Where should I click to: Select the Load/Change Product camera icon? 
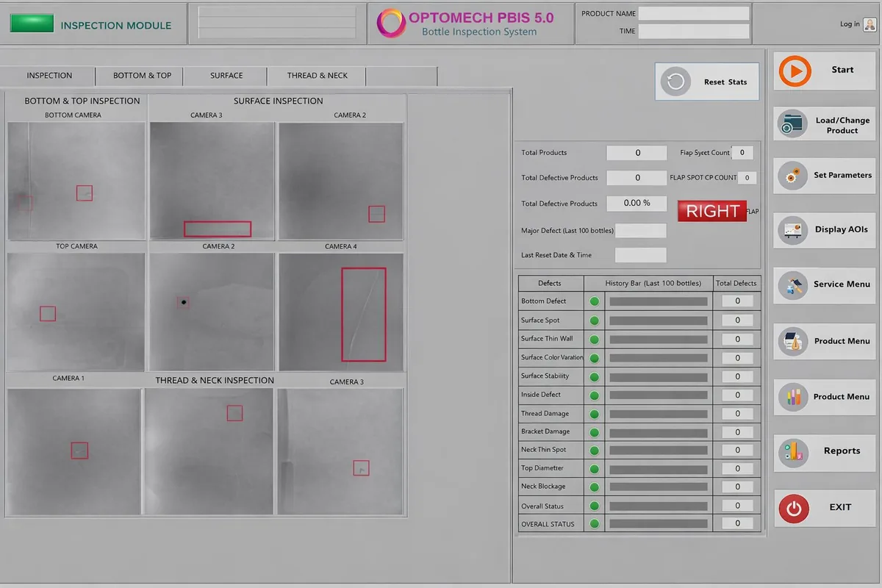click(x=792, y=123)
